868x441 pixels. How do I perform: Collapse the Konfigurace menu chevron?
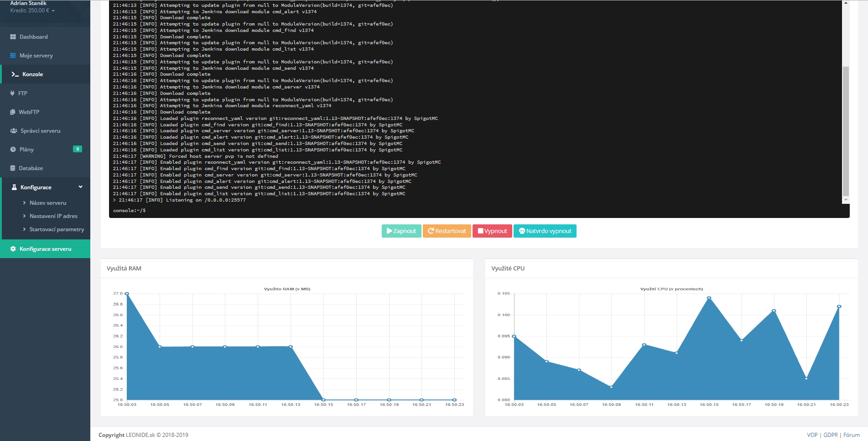coord(81,187)
